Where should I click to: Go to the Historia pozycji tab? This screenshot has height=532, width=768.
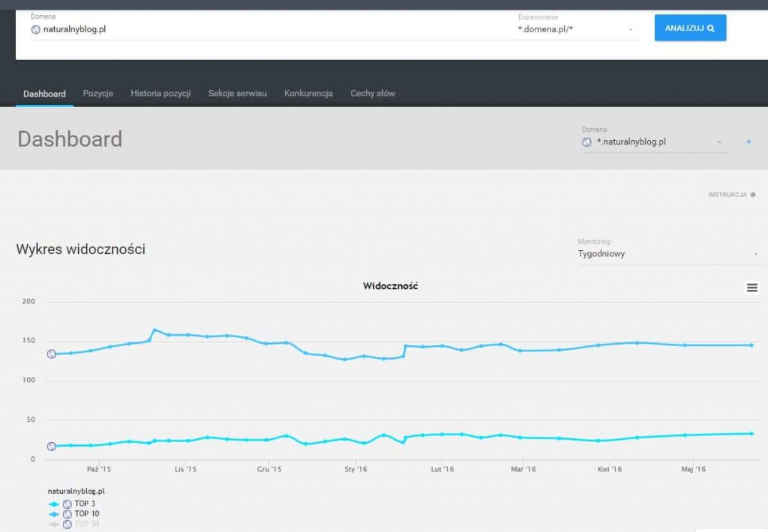tap(160, 94)
